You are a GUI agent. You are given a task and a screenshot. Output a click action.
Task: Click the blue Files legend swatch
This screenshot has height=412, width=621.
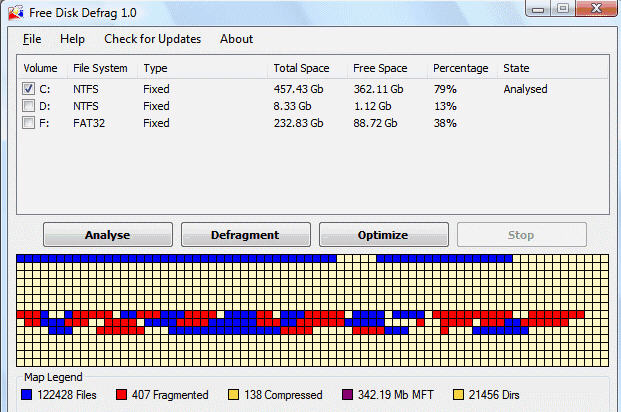(28, 395)
